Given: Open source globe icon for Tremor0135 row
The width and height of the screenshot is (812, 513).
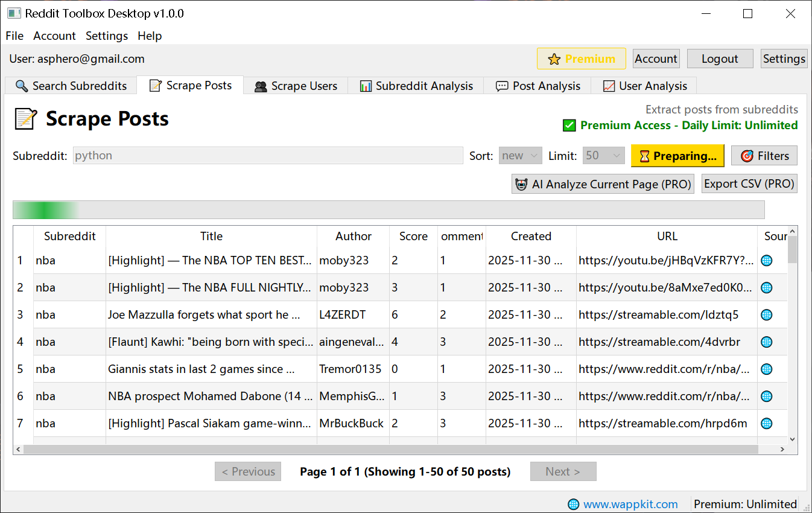Looking at the screenshot, I should point(766,369).
